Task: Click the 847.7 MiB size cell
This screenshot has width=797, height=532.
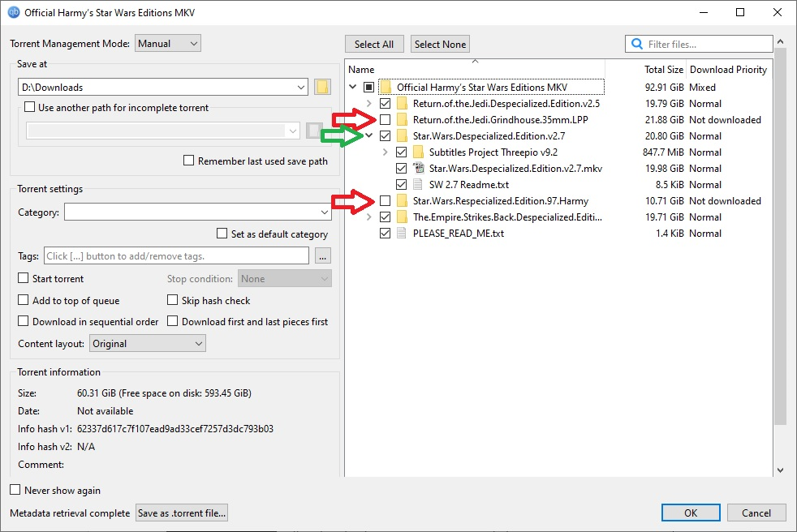Action: click(x=663, y=152)
